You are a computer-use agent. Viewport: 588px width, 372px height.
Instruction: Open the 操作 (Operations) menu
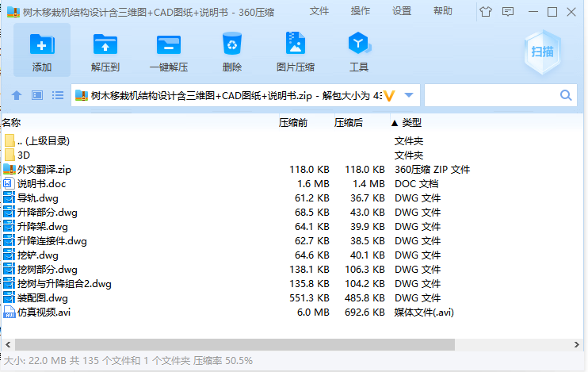[x=361, y=11]
